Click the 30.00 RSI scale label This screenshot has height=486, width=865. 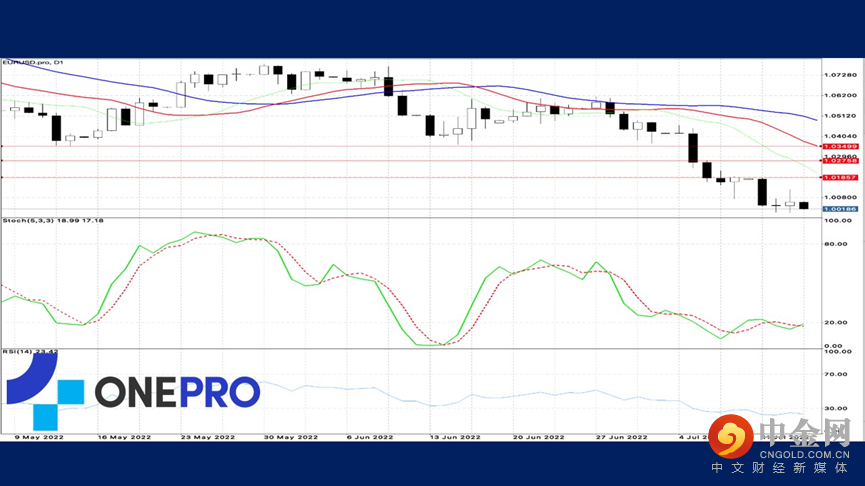[836, 408]
